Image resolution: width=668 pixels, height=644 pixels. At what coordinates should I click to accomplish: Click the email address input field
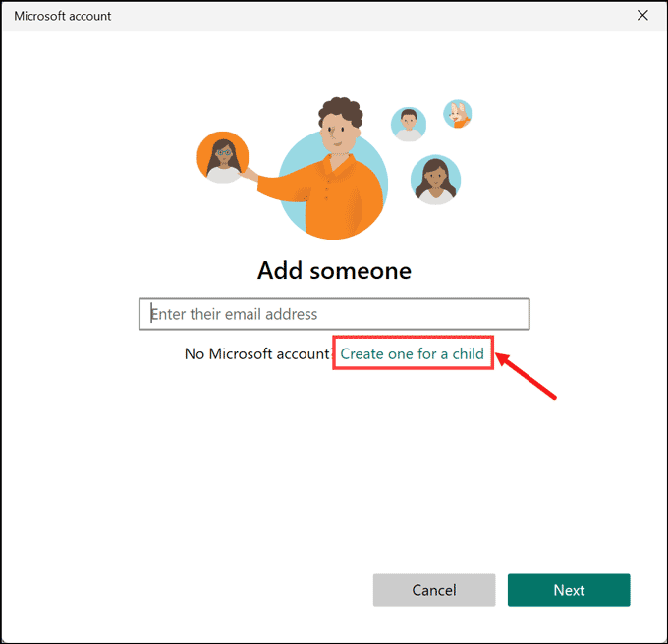[x=334, y=314]
